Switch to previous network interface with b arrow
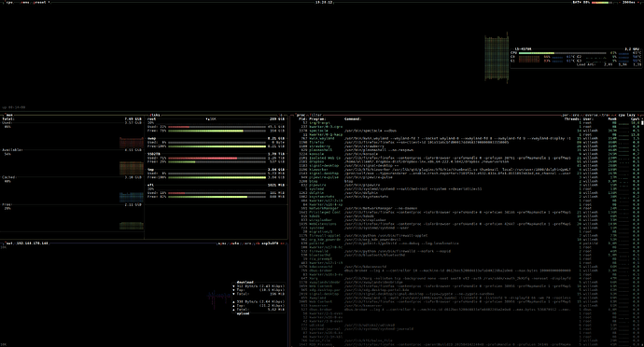644x347 pixels. 257,243
